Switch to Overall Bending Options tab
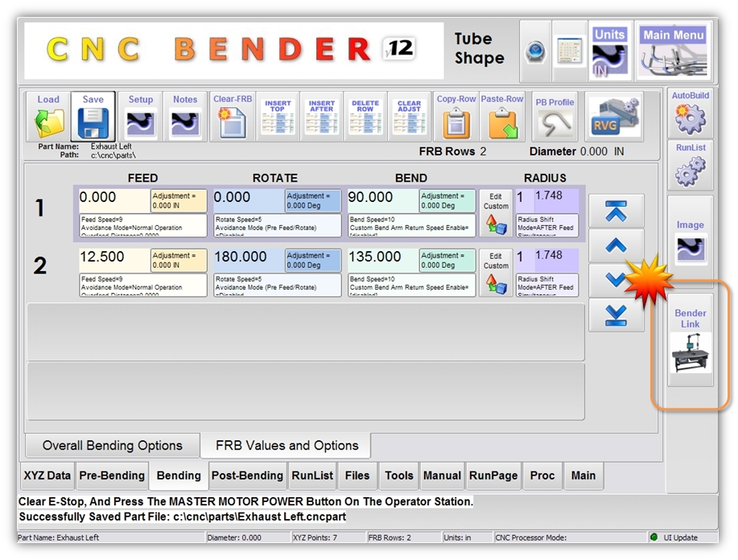 [112, 446]
